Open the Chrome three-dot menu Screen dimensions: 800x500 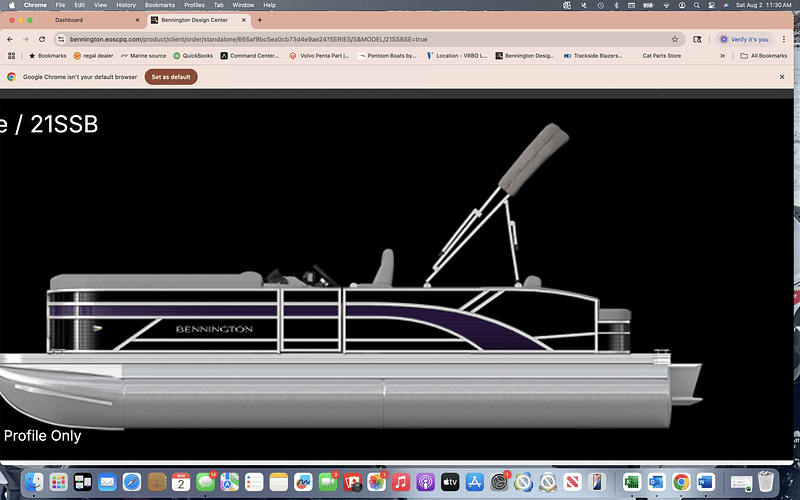[784, 39]
